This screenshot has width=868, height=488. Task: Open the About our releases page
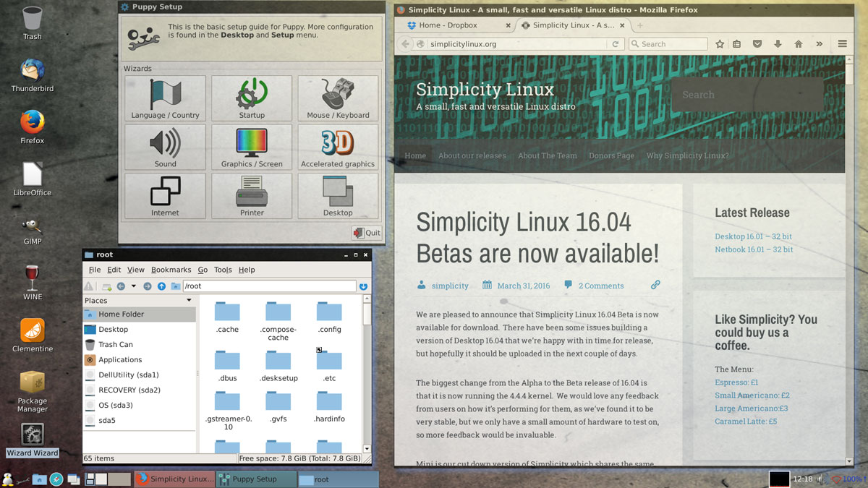tap(472, 155)
